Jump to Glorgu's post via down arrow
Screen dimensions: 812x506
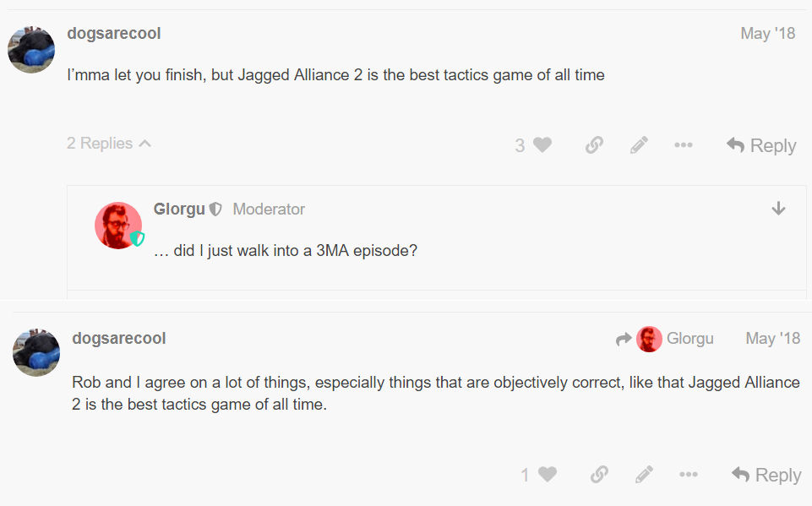pos(779,209)
